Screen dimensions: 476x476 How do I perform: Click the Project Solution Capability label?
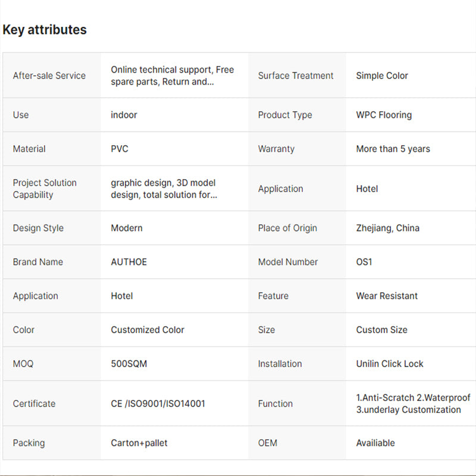tap(45, 189)
